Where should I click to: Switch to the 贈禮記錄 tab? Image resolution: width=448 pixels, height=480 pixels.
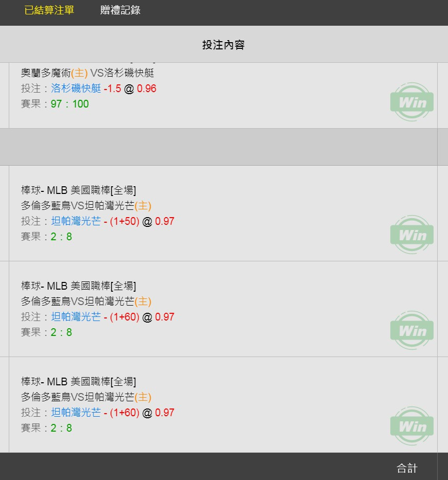120,10
